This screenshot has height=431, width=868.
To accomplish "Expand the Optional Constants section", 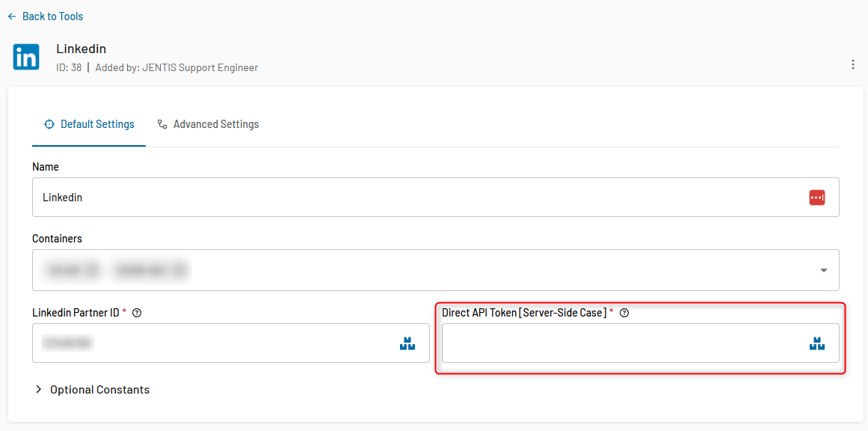I will (x=93, y=389).
